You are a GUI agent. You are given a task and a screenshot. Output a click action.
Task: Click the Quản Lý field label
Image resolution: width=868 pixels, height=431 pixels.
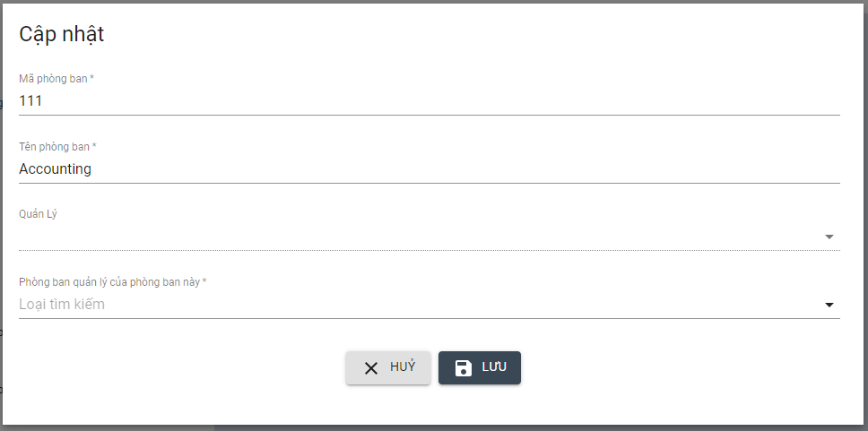coord(38,215)
